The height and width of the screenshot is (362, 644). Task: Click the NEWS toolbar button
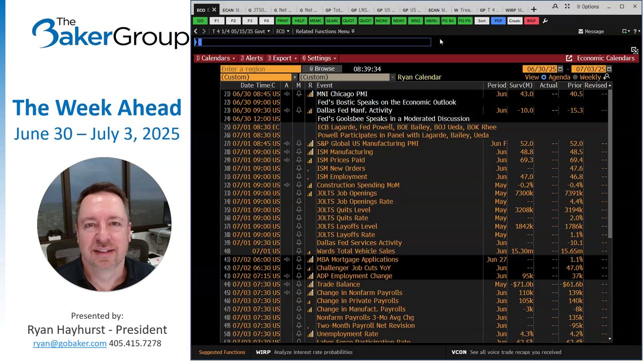[x=398, y=21]
